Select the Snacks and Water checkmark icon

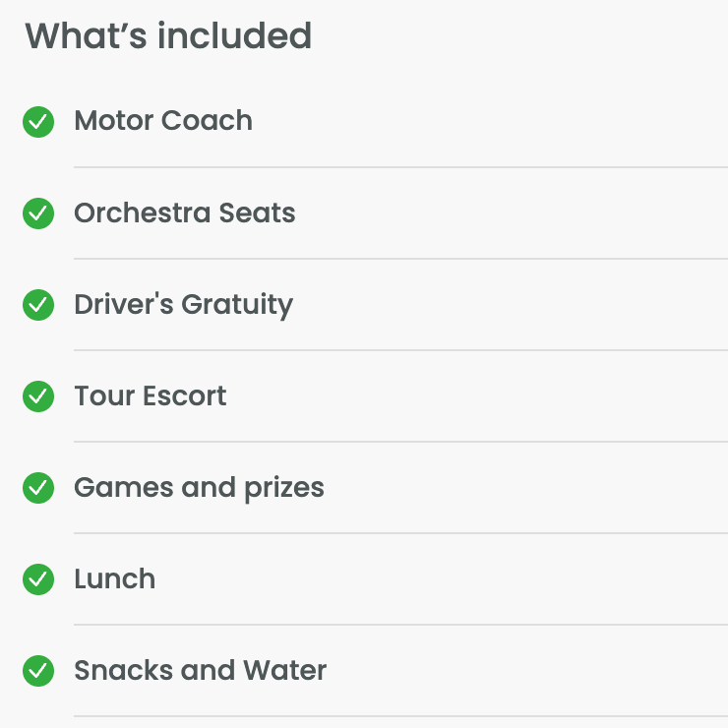(38, 671)
